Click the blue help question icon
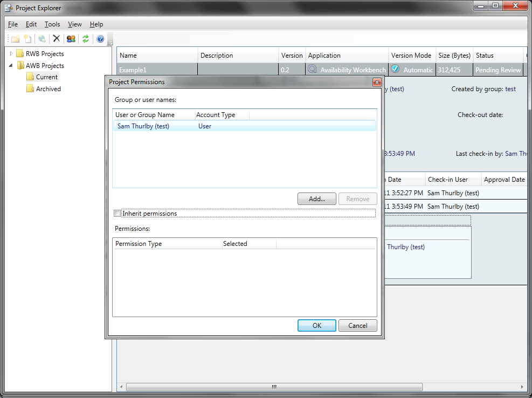The height and width of the screenshot is (398, 532). (x=100, y=39)
